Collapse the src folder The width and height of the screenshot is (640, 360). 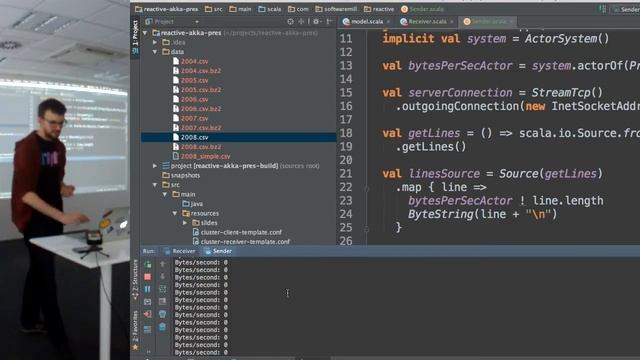point(155,185)
